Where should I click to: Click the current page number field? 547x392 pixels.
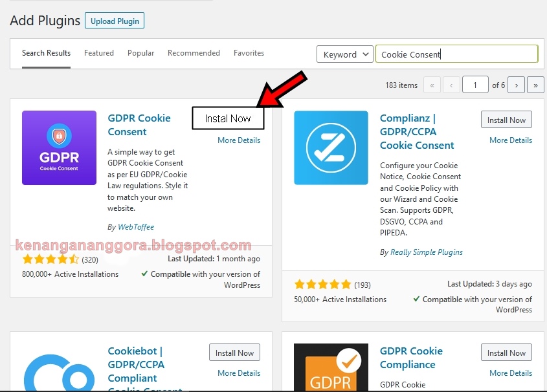475,85
